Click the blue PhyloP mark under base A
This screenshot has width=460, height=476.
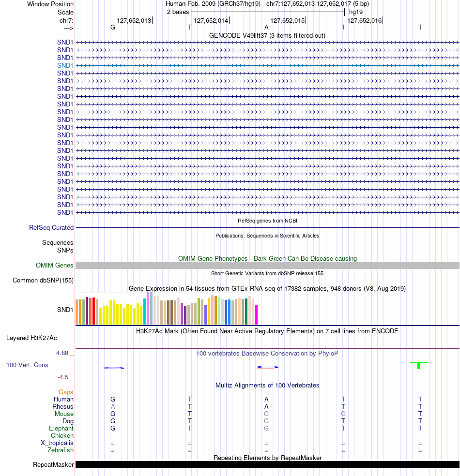pos(268,367)
